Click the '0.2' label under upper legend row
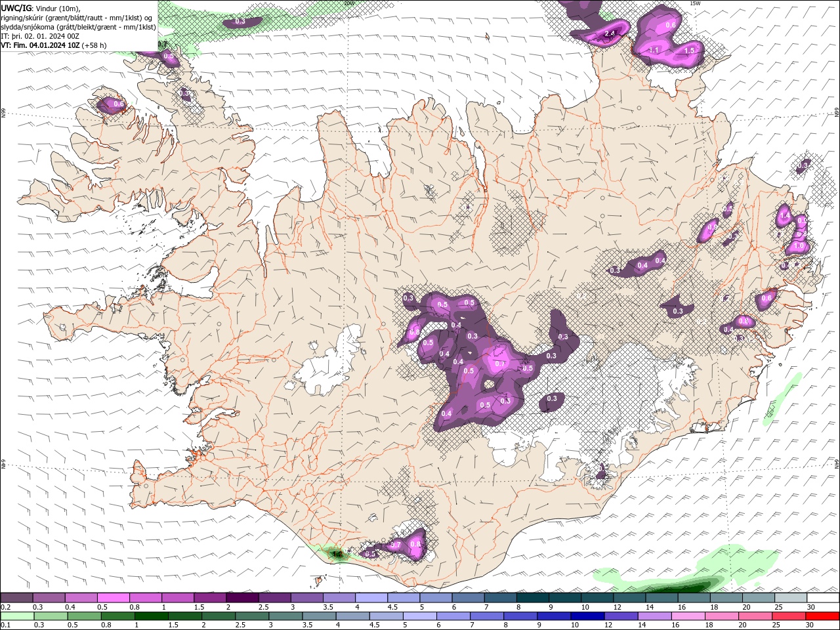840x630 pixels. click(5, 608)
